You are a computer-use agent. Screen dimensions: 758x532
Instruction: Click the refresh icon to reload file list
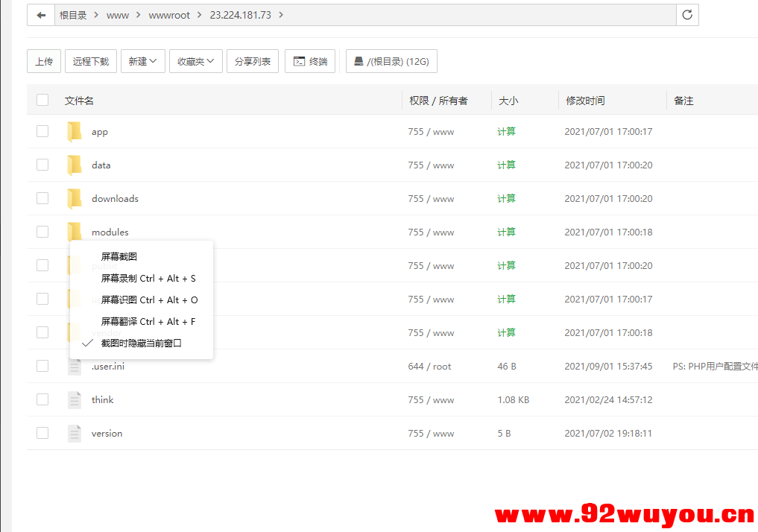pos(687,14)
